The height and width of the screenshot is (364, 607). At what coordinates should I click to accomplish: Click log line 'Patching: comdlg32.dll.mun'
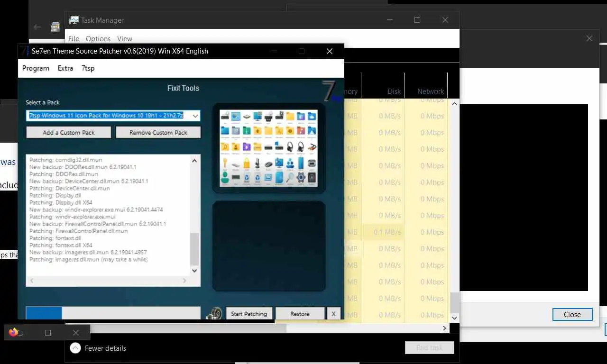65,160
